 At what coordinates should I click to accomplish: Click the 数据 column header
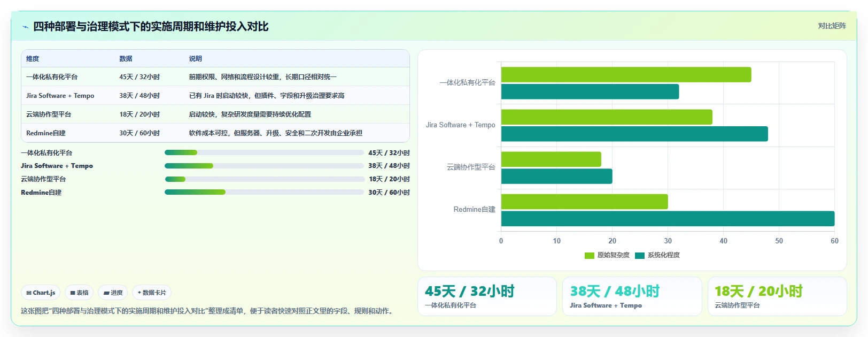pyautogui.click(x=126, y=59)
